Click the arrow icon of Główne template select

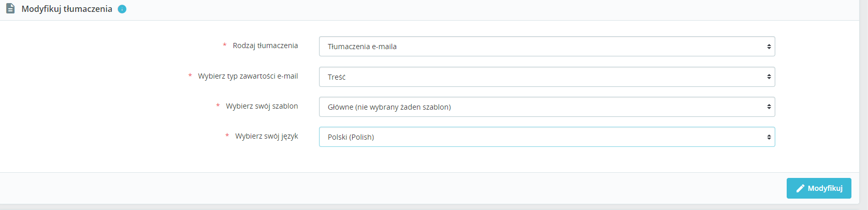coord(769,107)
